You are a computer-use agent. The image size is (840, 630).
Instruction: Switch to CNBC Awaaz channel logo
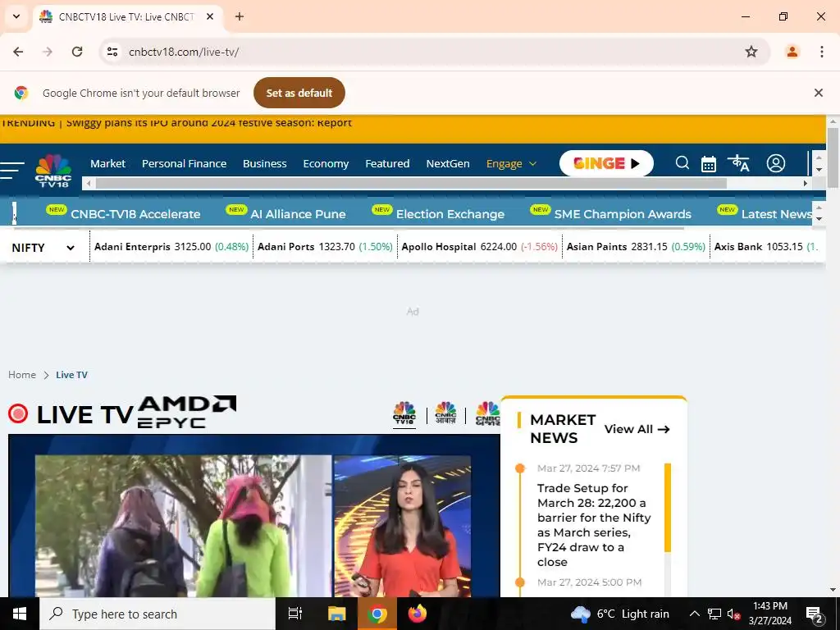point(445,414)
